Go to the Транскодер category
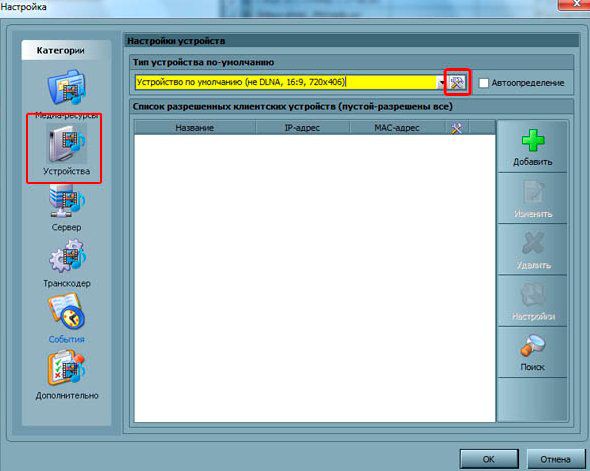 tap(67, 264)
